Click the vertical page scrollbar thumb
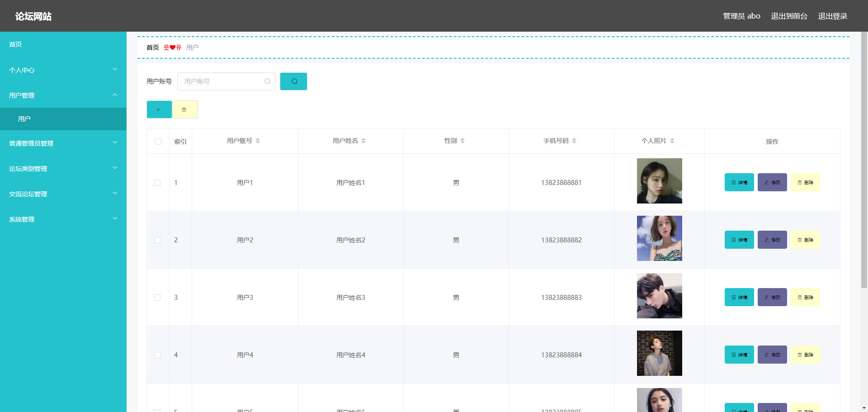Screen dimensions: 868x412 [x=864, y=160]
